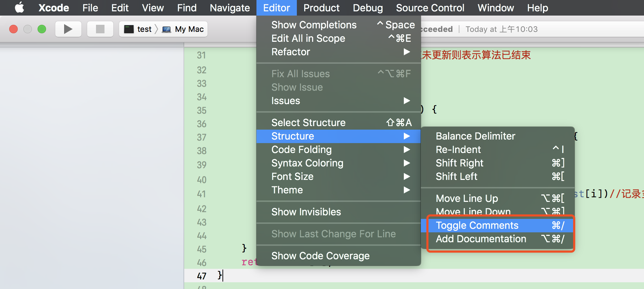The width and height of the screenshot is (644, 289).
Task: Open the File menu
Action: pyautogui.click(x=90, y=8)
